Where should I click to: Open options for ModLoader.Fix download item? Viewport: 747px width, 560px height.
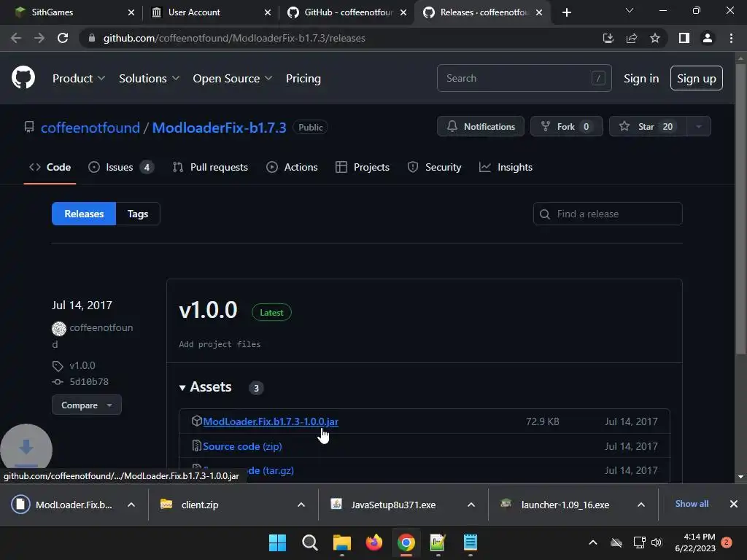(131, 505)
